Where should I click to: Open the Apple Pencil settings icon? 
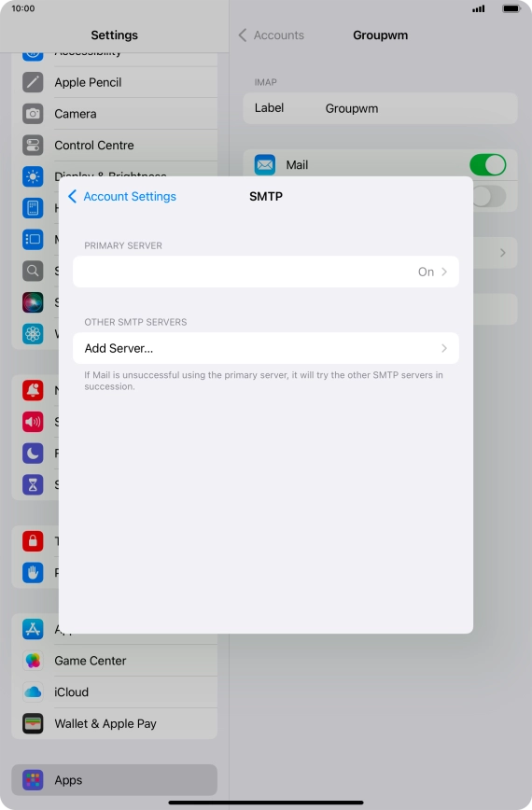click(33, 82)
